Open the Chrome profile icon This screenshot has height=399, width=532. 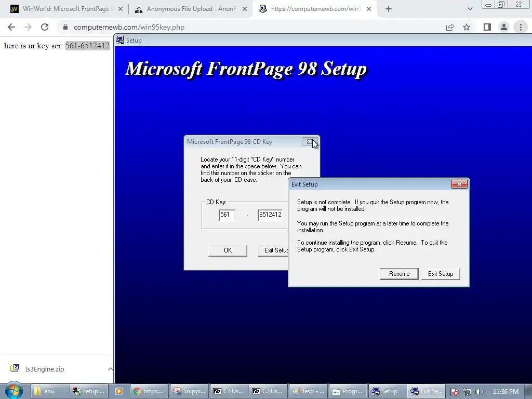coord(504,27)
